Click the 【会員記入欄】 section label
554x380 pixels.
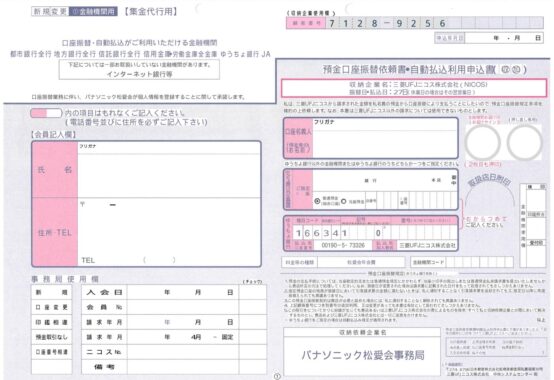53,135
